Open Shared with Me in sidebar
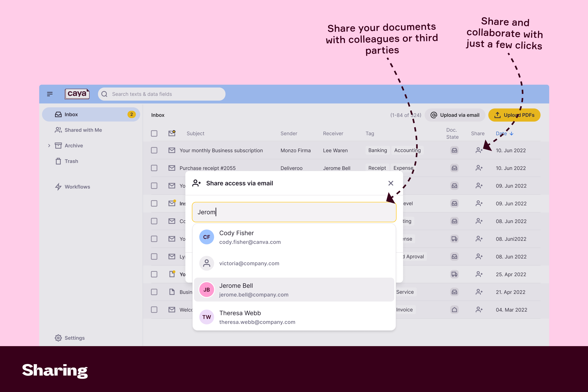The height and width of the screenshot is (392, 588). (83, 130)
